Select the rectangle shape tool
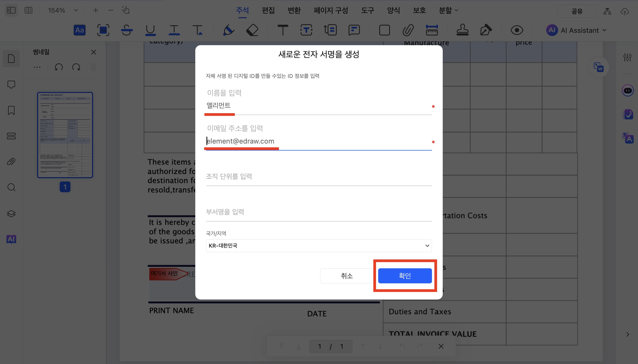Image resolution: width=638 pixels, height=364 pixels. tap(385, 30)
